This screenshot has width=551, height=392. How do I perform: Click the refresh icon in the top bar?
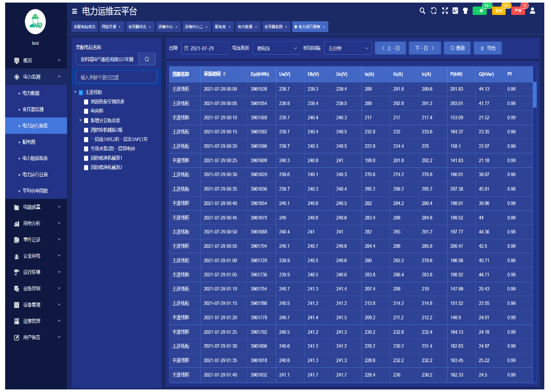(433, 11)
